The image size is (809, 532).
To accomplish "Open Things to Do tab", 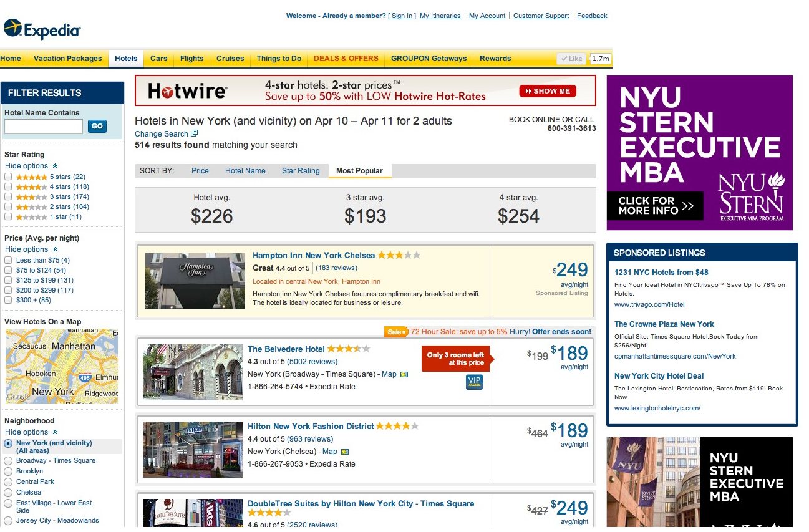I will coord(279,59).
